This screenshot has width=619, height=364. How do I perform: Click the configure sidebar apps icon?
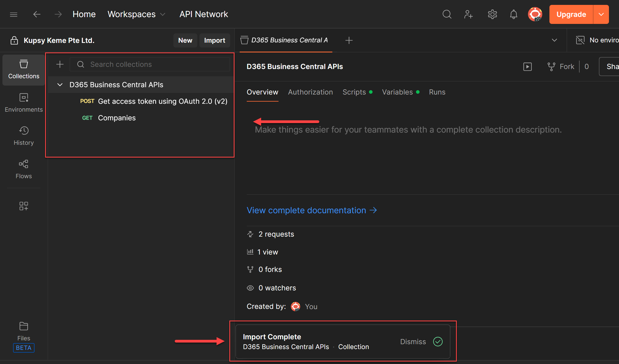pyautogui.click(x=24, y=206)
